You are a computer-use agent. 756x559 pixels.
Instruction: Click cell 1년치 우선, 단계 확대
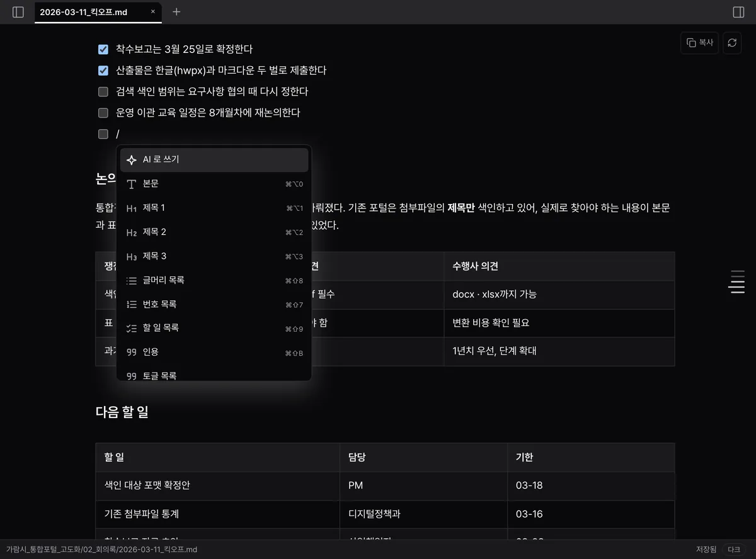click(559, 351)
